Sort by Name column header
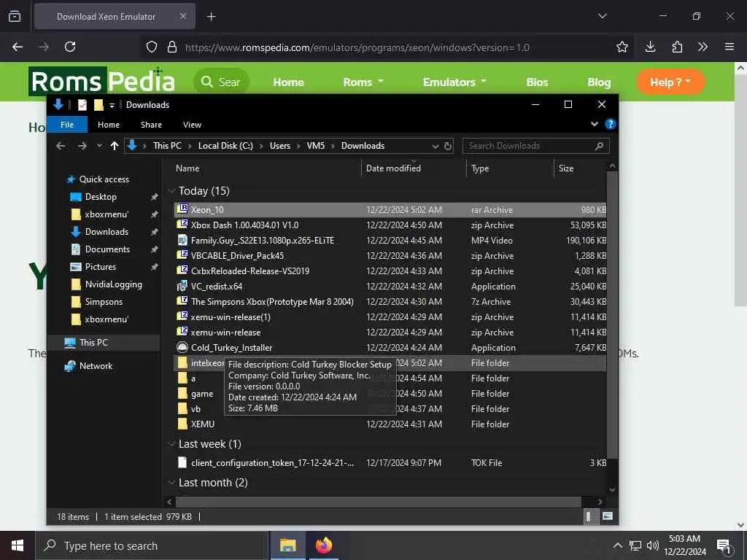This screenshot has width=747, height=560. (187, 168)
